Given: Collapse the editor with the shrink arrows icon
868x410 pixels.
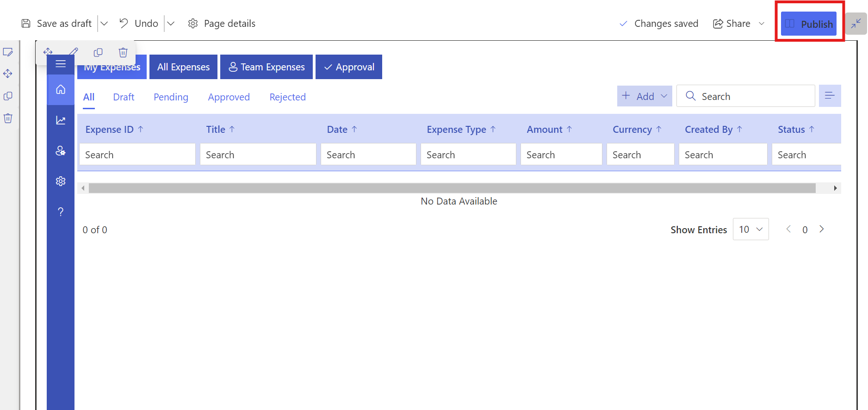Looking at the screenshot, I should [856, 24].
